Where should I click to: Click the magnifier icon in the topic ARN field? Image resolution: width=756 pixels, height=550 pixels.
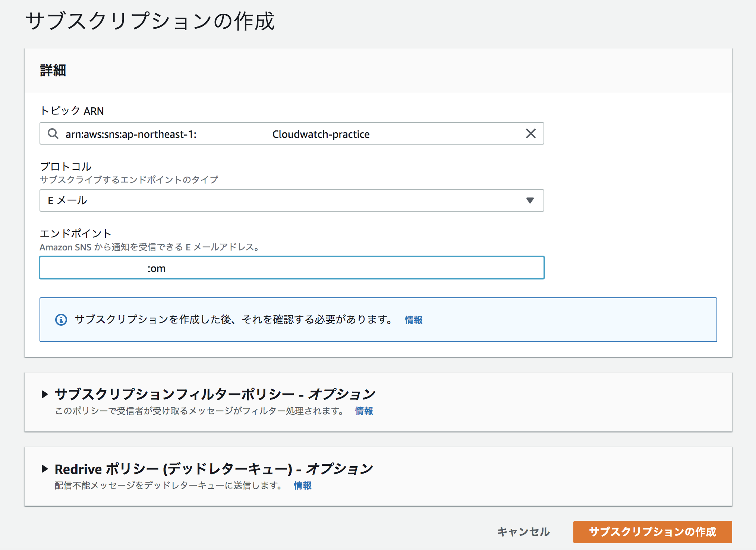pos(53,134)
